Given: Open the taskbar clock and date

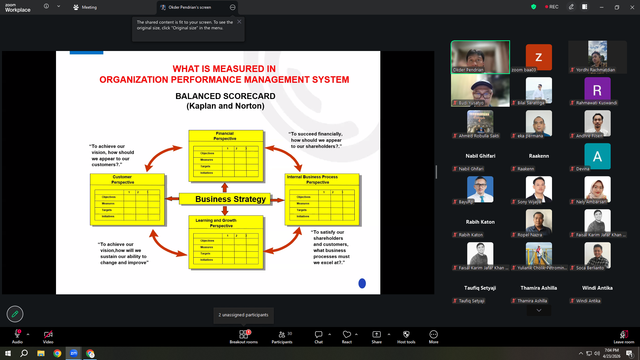Looking at the screenshot, I should (611, 353).
